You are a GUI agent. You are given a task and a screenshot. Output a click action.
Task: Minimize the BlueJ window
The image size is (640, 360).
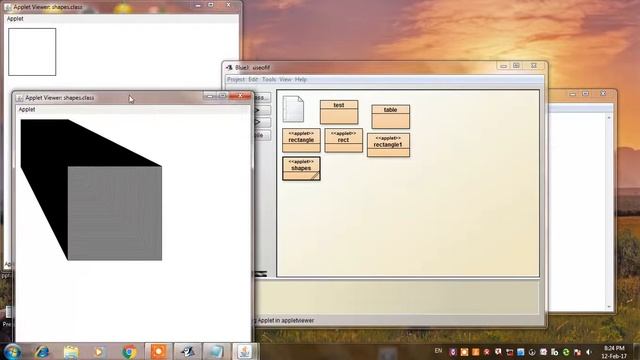[x=503, y=66]
